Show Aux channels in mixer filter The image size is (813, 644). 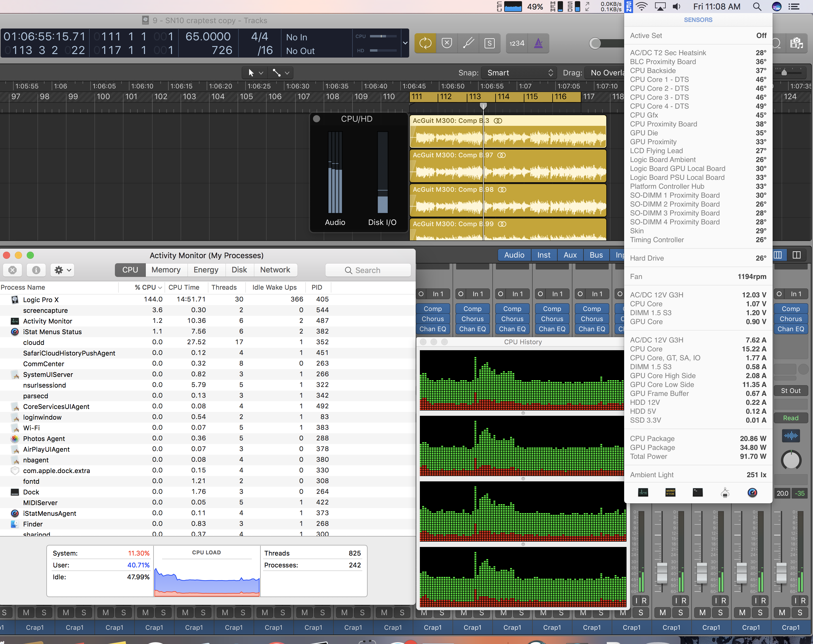pos(570,255)
